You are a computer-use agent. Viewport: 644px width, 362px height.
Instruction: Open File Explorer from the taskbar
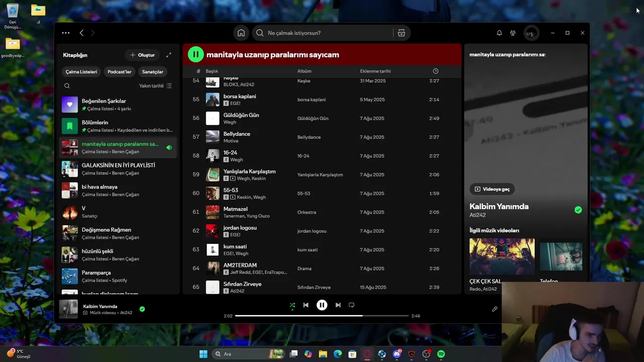pos(323,354)
